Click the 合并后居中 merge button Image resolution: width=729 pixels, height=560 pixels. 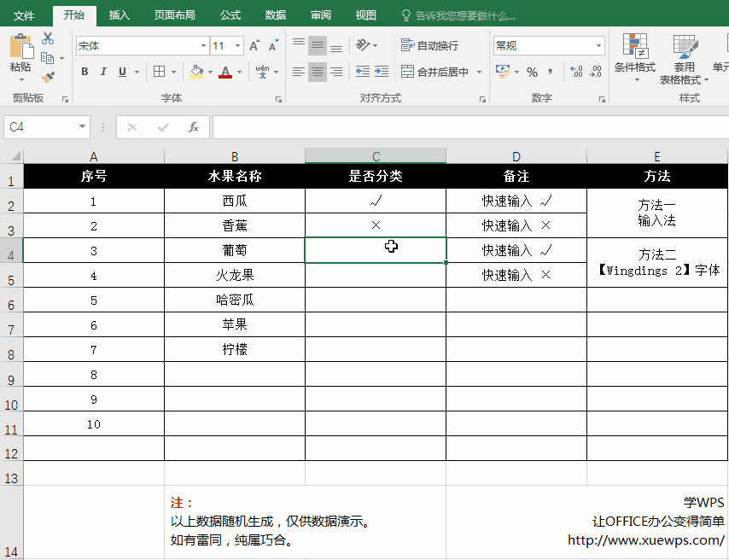tap(435, 73)
